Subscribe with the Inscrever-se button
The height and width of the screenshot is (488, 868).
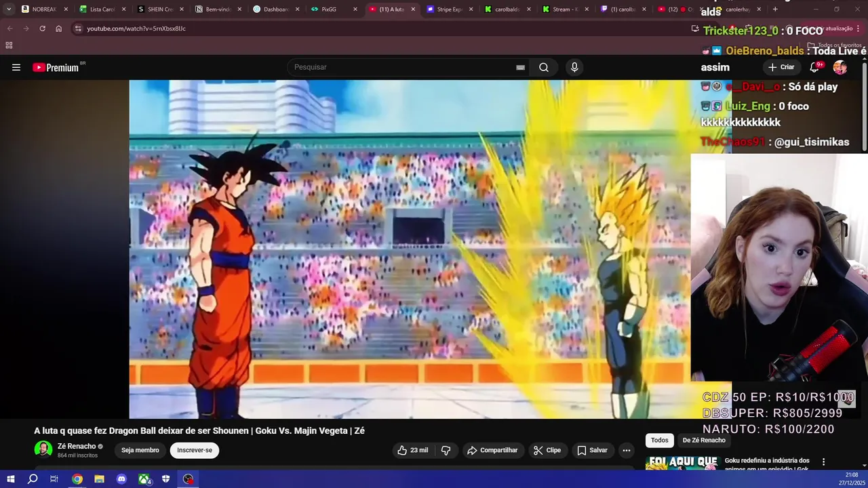point(195,450)
